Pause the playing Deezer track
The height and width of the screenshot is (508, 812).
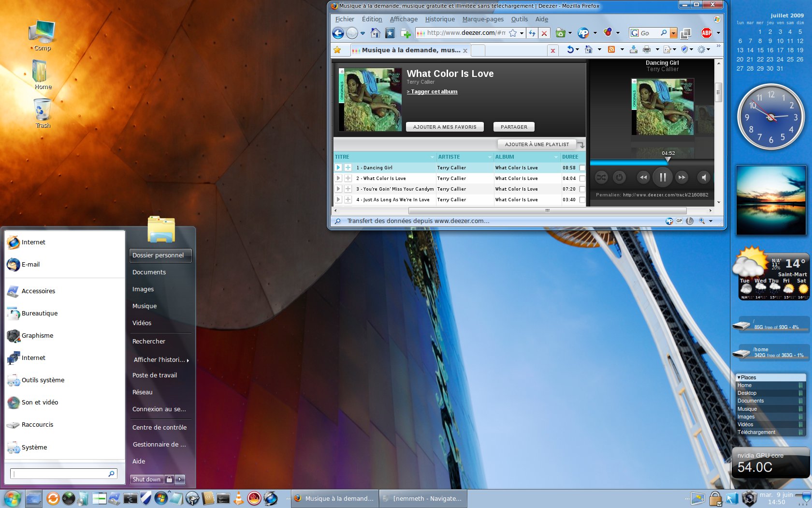pos(663,177)
